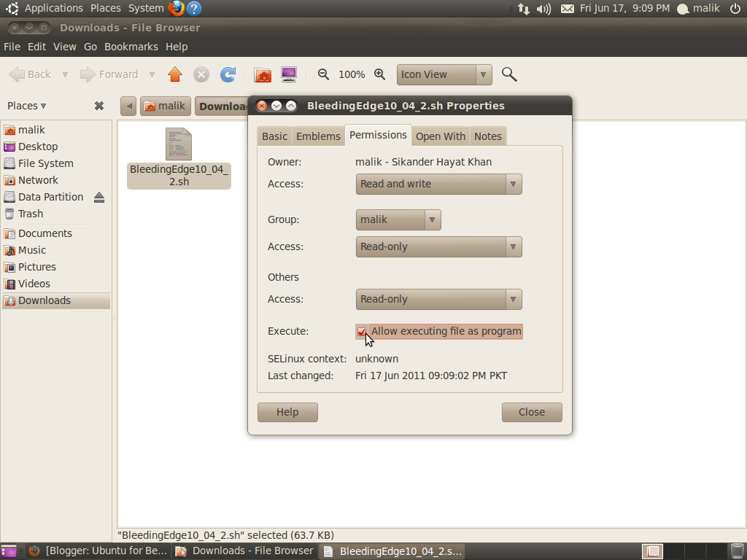Expand Forward history dropdown arrow
This screenshot has height=560, width=747.
click(x=152, y=75)
